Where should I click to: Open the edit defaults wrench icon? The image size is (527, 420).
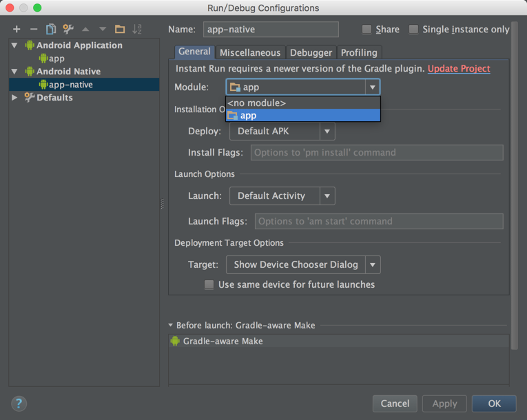[68, 29]
